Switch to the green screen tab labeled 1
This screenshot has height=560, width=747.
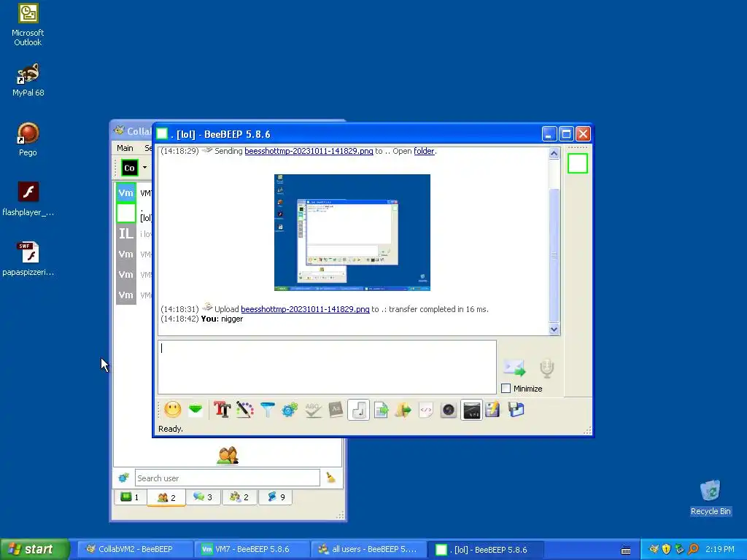tap(130, 497)
